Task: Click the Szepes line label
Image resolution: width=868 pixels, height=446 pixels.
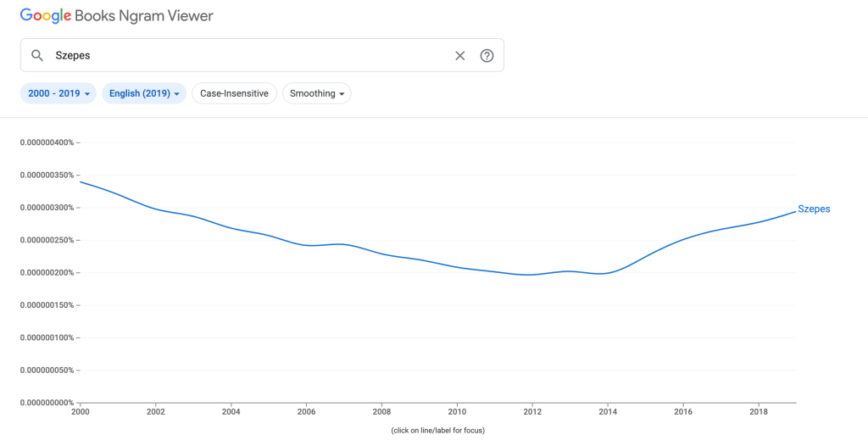Action: tap(814, 209)
